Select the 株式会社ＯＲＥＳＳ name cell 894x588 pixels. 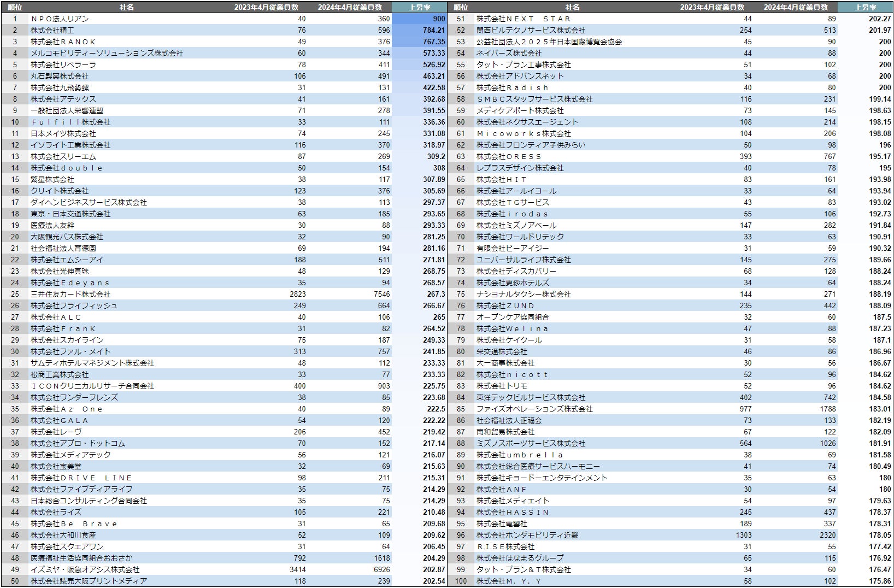509,156
